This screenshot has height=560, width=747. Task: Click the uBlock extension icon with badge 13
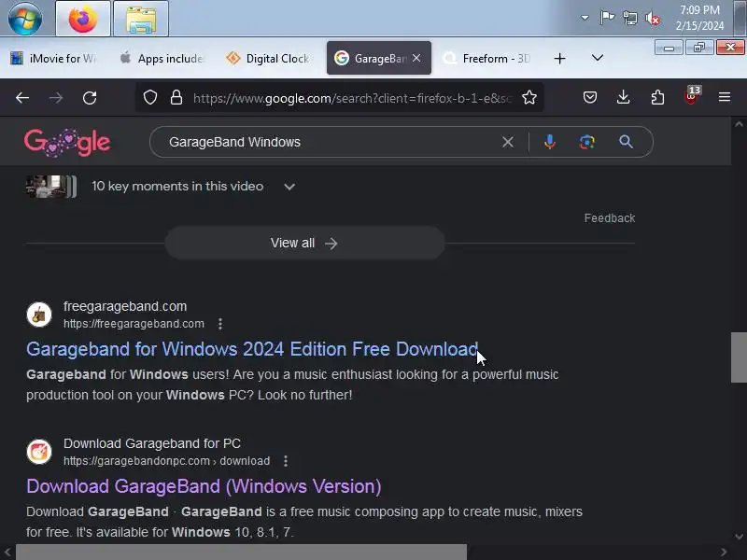pos(692,96)
